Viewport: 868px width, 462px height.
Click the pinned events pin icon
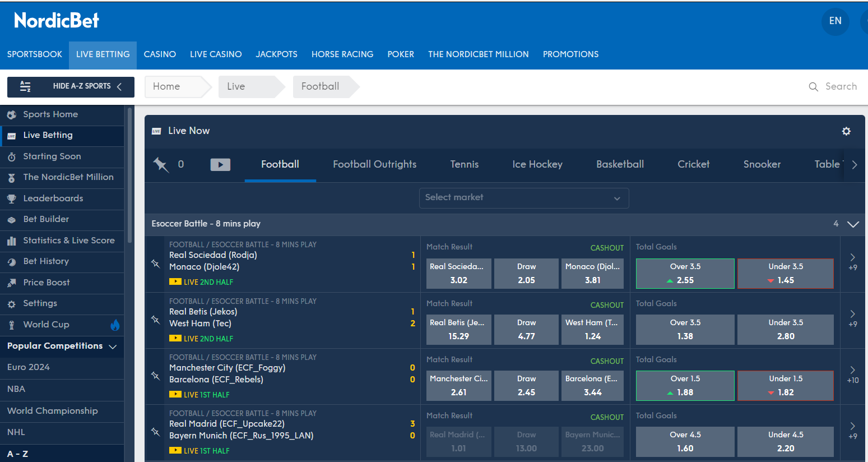tap(161, 164)
